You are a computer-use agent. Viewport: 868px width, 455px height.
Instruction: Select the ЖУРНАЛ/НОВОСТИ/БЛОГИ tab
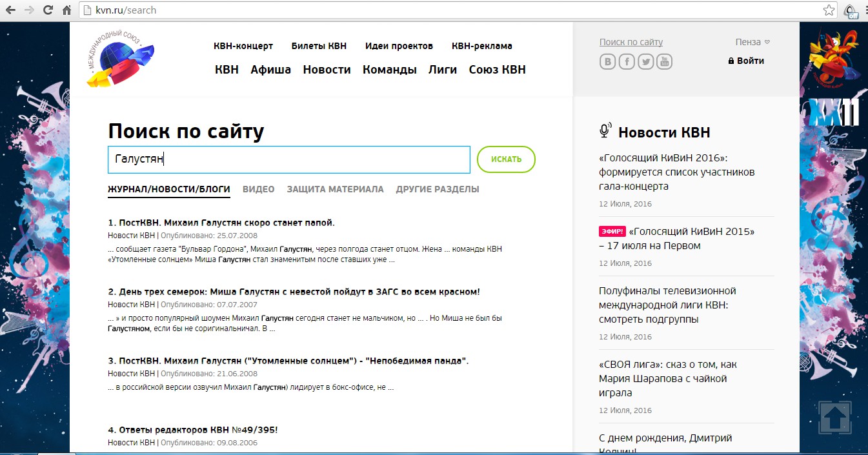pyautogui.click(x=169, y=189)
